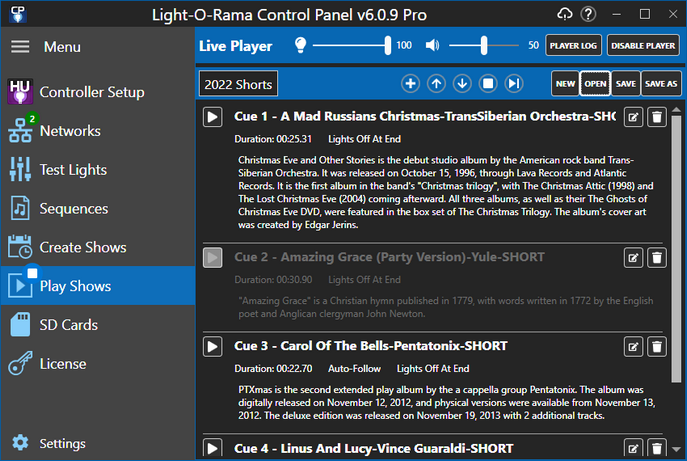
Task: Open the Create Shows page
Action: point(98,247)
